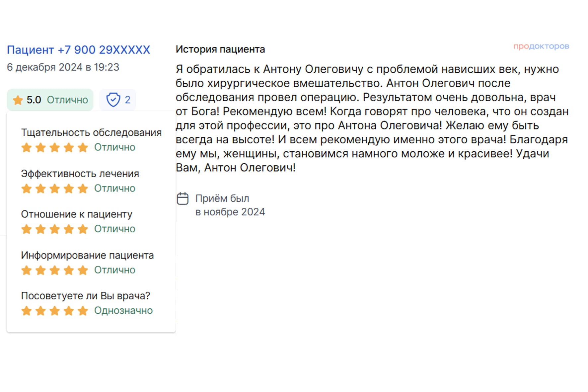Click the review text starting Я обратилась
The width and height of the screenshot is (588, 392).
372,118
